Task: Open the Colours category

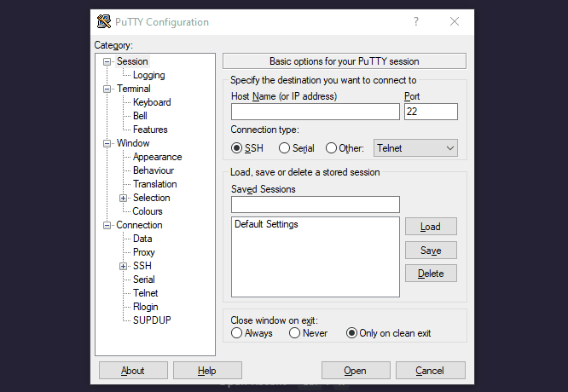Action: click(148, 211)
